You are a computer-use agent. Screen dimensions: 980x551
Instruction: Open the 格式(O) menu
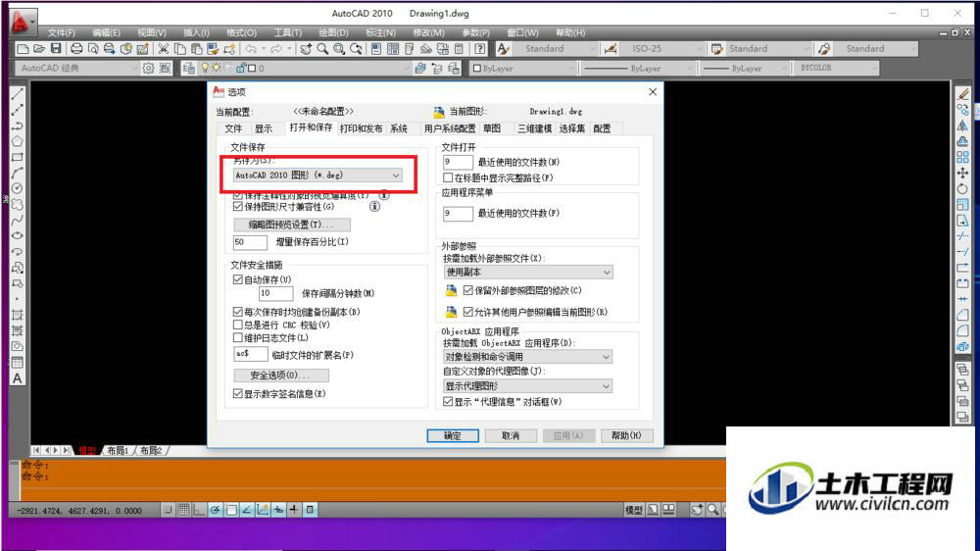click(x=241, y=32)
